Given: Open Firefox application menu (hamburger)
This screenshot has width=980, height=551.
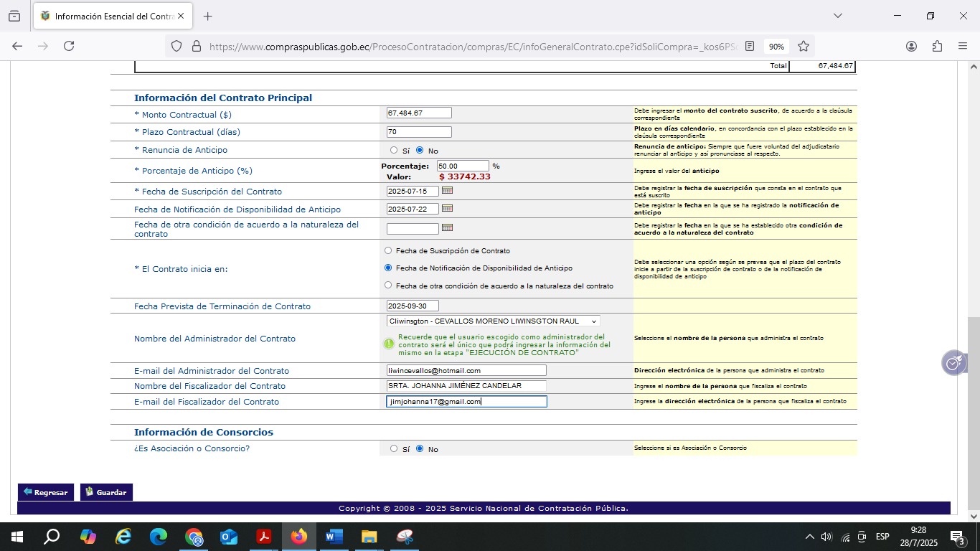Looking at the screenshot, I should tap(963, 46).
